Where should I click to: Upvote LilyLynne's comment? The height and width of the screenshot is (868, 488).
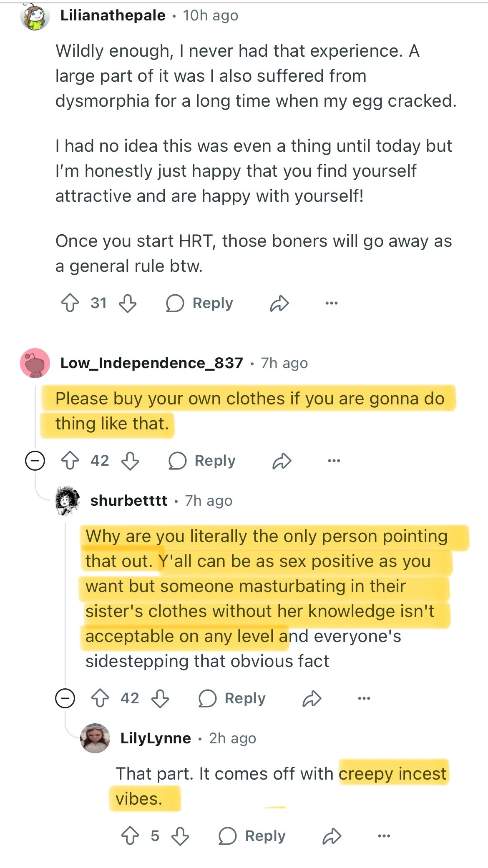130,836
